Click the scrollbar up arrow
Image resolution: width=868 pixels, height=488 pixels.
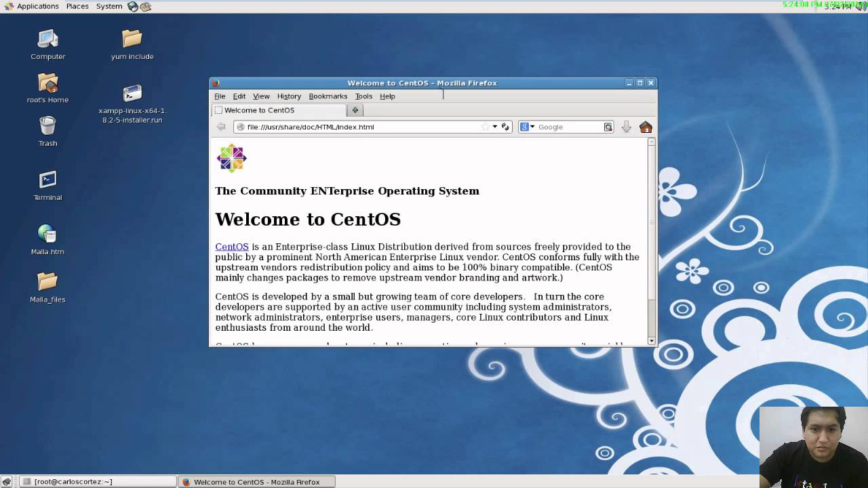tap(652, 142)
